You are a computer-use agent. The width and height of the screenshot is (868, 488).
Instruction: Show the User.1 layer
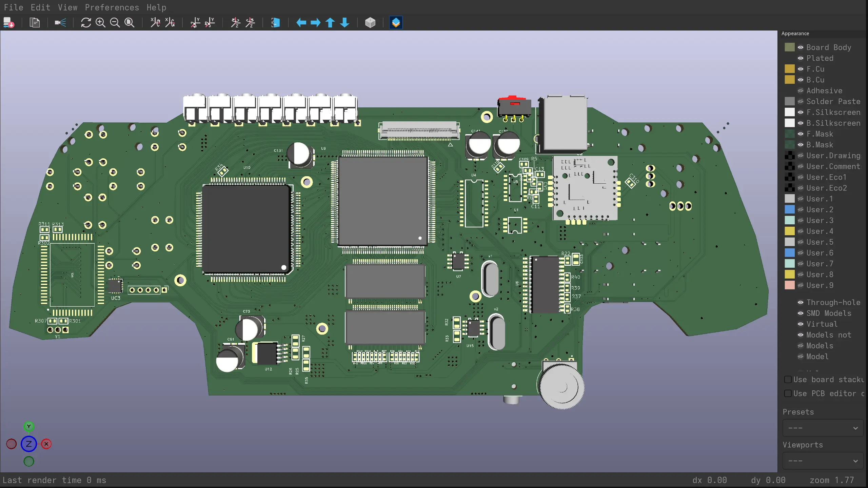click(x=801, y=199)
